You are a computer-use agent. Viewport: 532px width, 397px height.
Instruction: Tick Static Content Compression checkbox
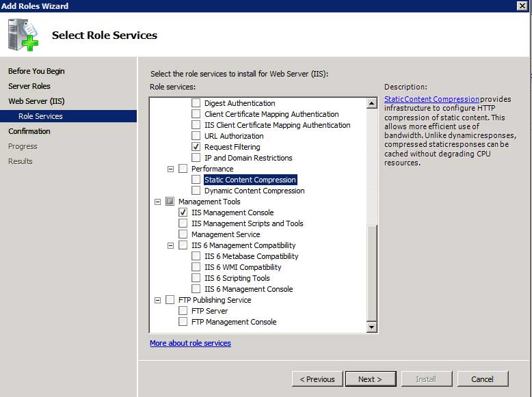tap(196, 179)
